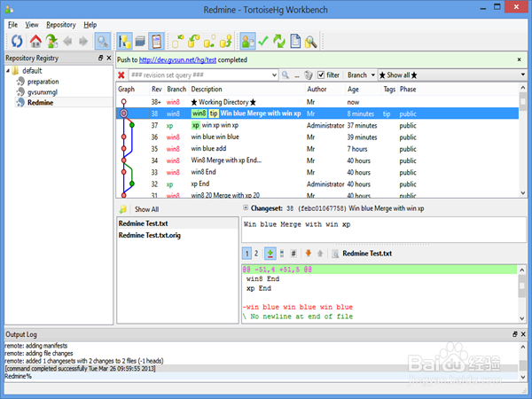Click the forward arrow in the toolbar
The height and width of the screenshot is (399, 532).
[83, 42]
